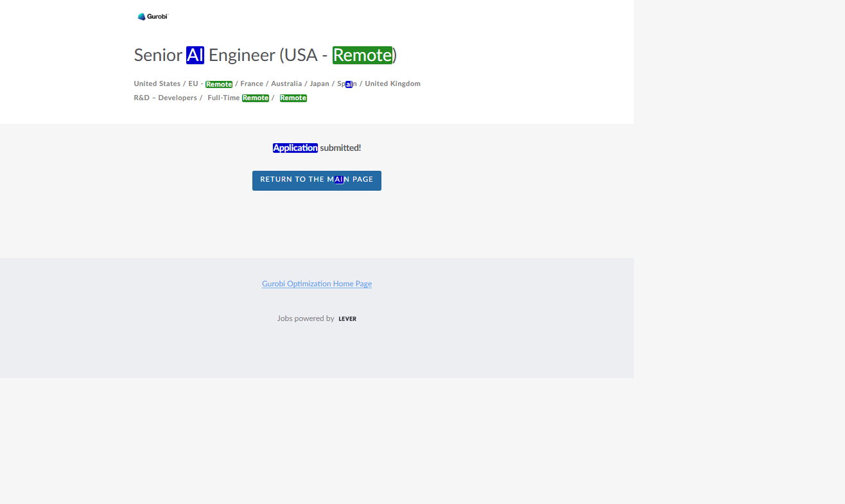Click the green 'Remote' highlight in the title

[x=362, y=55]
